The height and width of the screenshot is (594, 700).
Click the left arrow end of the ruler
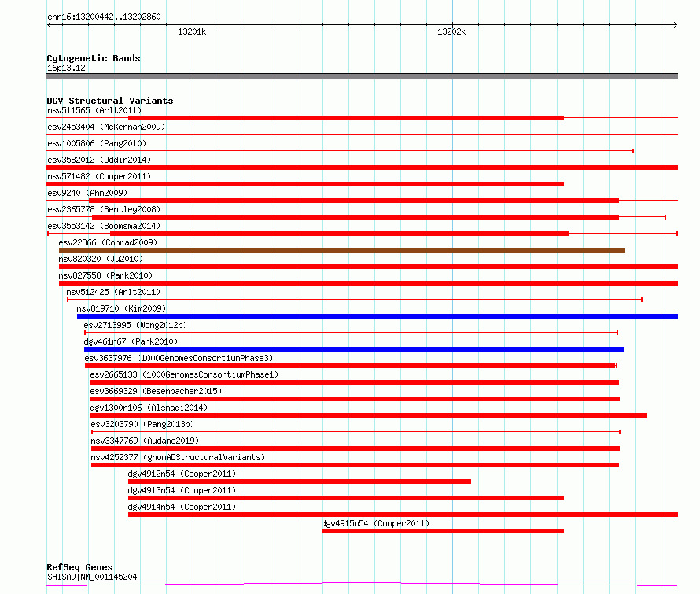(x=49, y=25)
